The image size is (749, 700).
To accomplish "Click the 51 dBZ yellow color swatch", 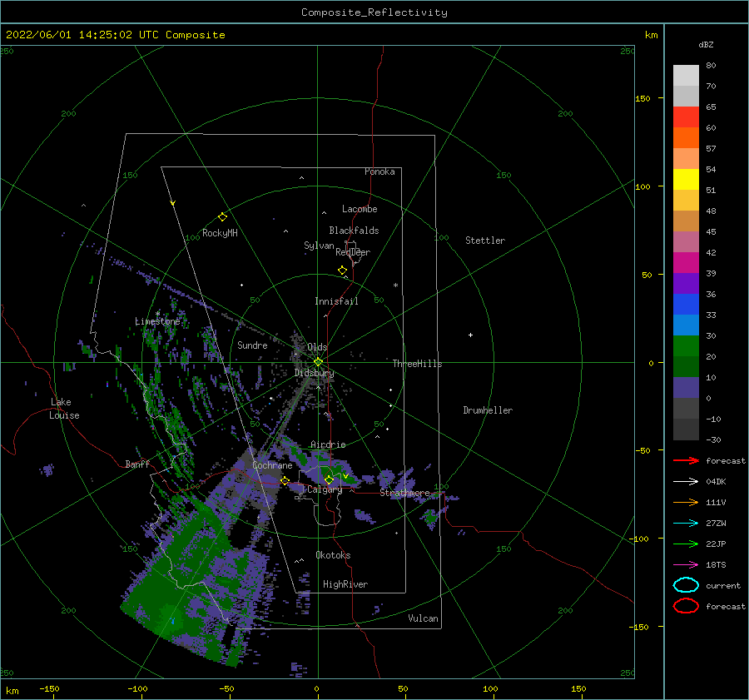I will (x=686, y=180).
